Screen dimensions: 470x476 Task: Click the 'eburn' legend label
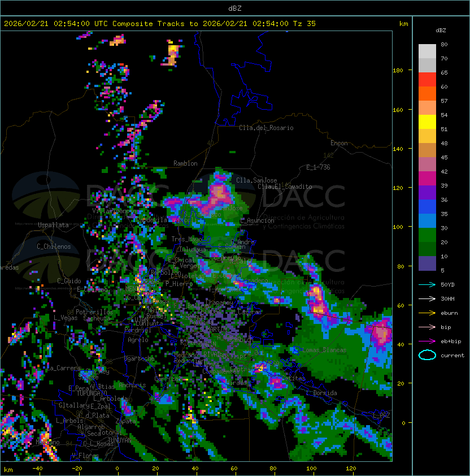[449, 313]
